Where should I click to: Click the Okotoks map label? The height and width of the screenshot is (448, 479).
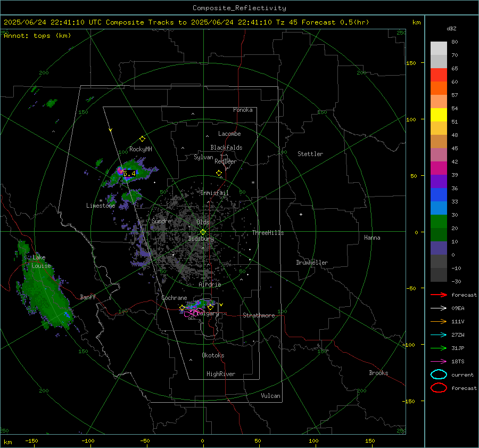coord(213,355)
